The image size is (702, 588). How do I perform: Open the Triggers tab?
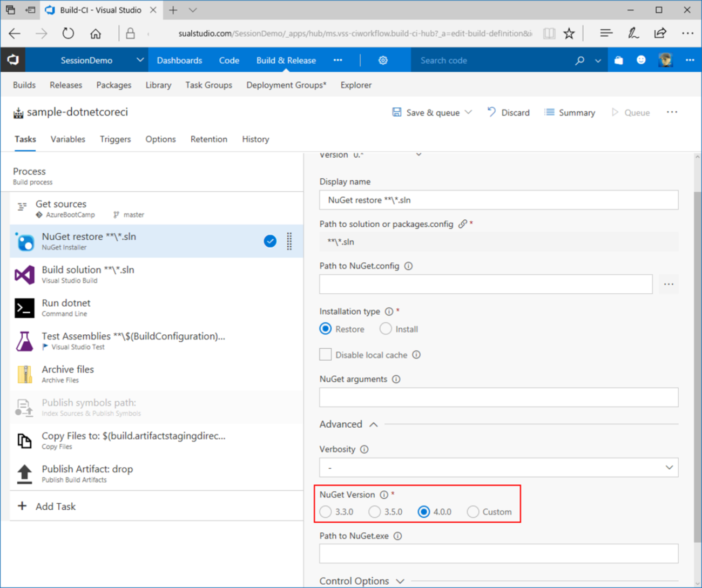pos(115,139)
